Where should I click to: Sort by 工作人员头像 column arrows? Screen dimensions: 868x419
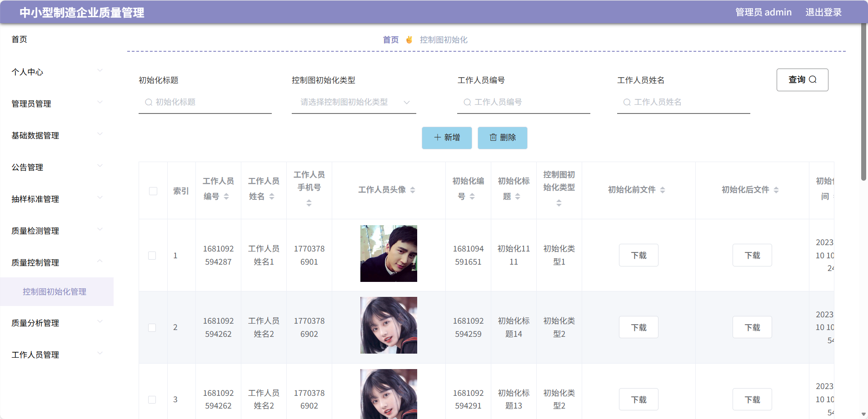pos(413,190)
